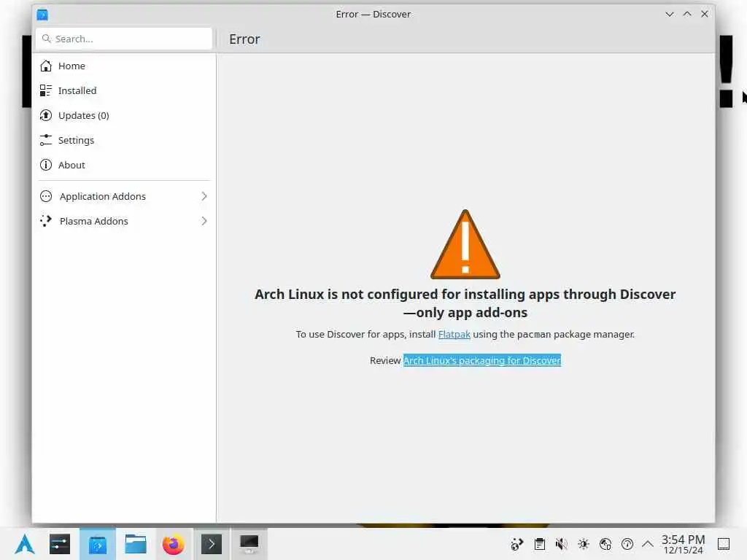Click the Discover app icon in title bar

42,15
